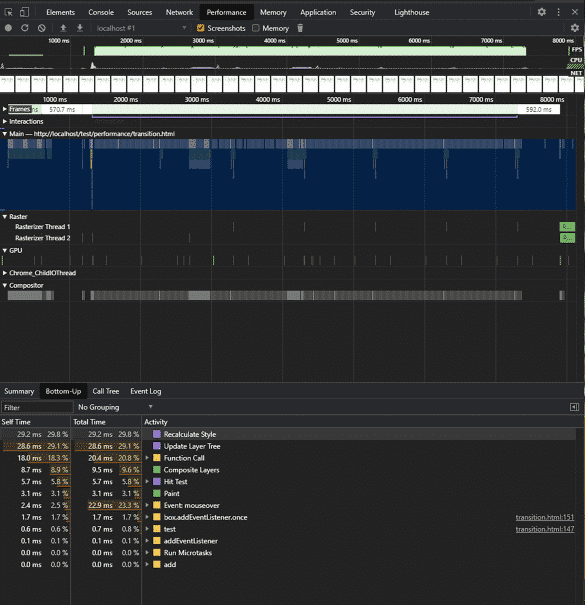585x605 pixels.
Task: Expand the box.addEventListener.once row
Action: [147, 517]
